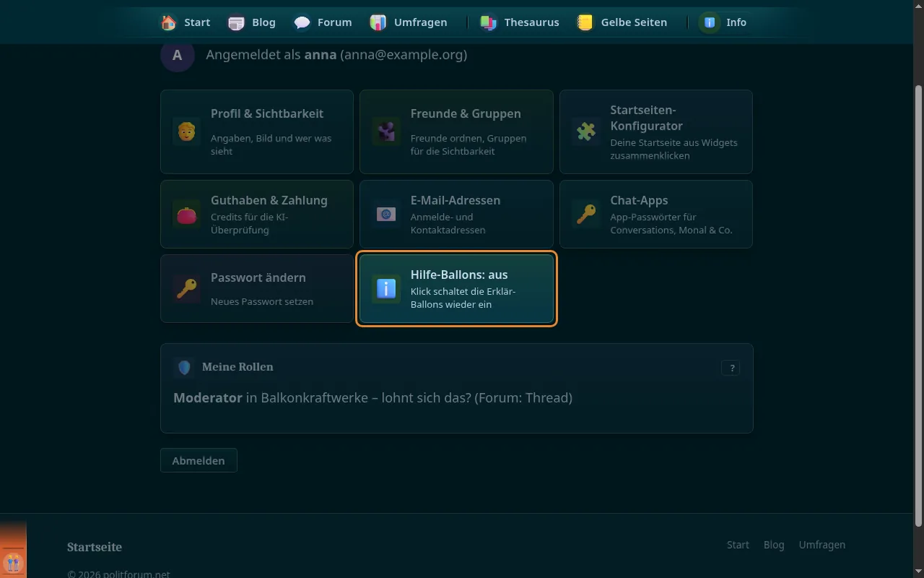The height and width of the screenshot is (578, 924).
Task: Click the newspaper icon for Blog
Action: [236, 22]
